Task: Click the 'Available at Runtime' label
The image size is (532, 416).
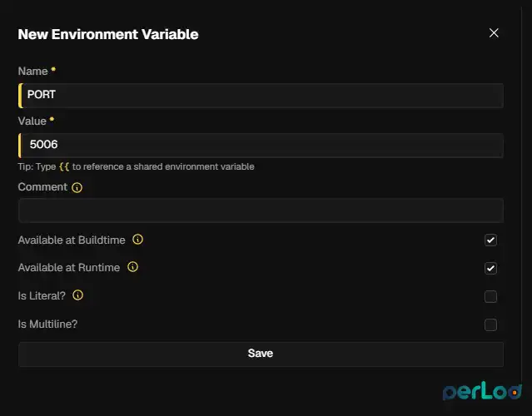Action: [69, 268]
